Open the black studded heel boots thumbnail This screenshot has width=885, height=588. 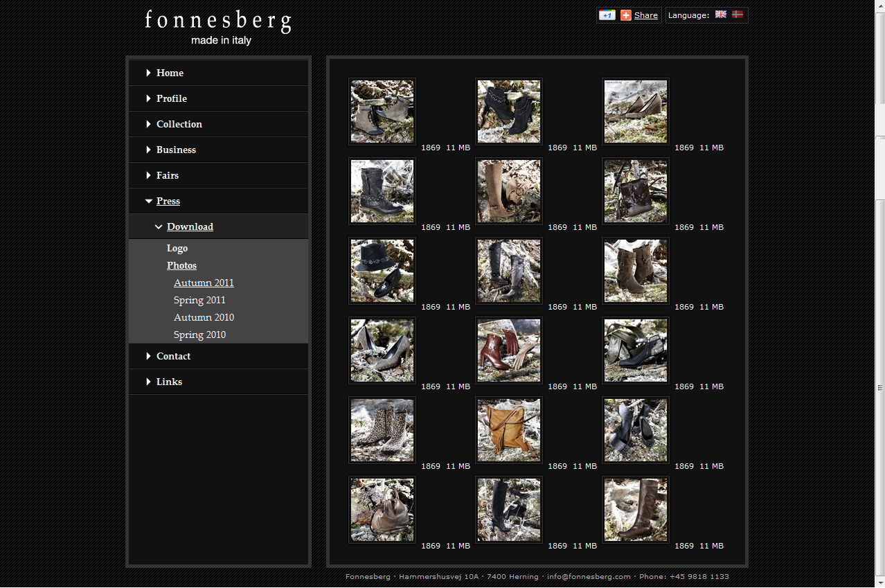pyautogui.click(x=509, y=112)
